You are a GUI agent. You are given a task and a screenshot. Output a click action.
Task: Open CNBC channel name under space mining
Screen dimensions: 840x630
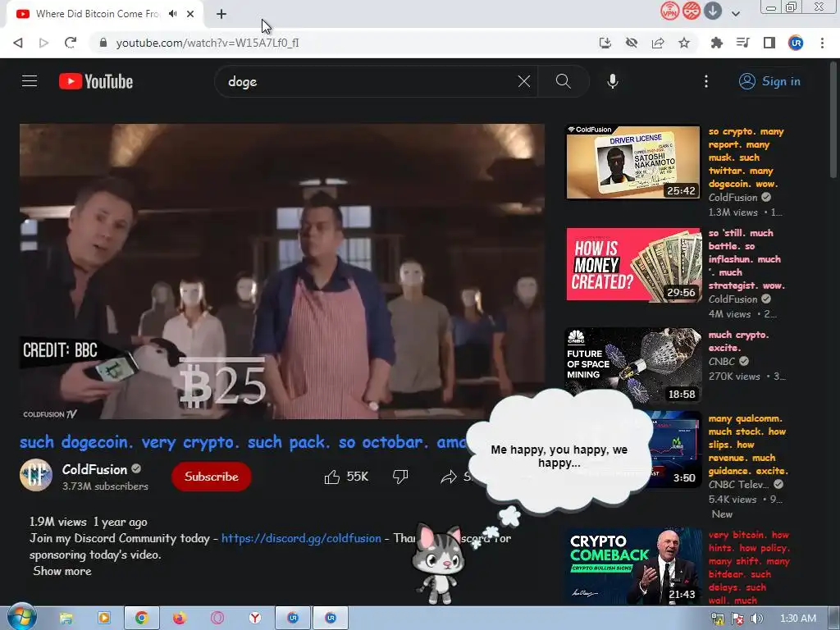(722, 362)
